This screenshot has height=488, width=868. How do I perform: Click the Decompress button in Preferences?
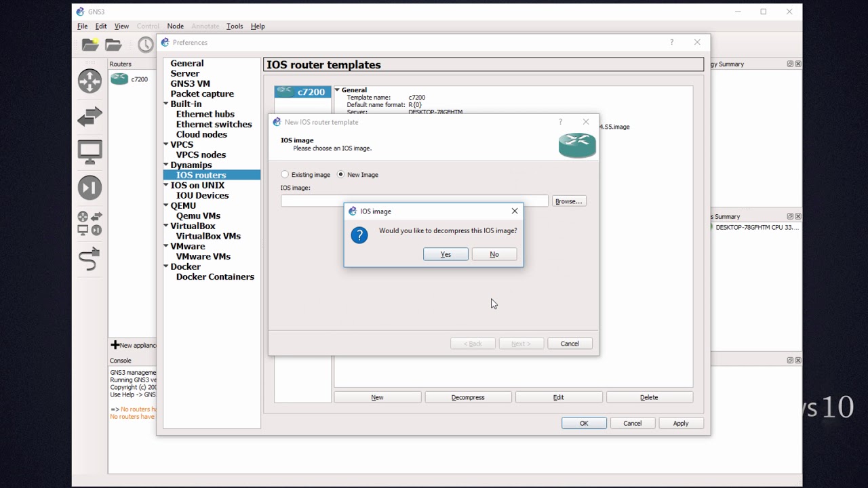pos(468,397)
